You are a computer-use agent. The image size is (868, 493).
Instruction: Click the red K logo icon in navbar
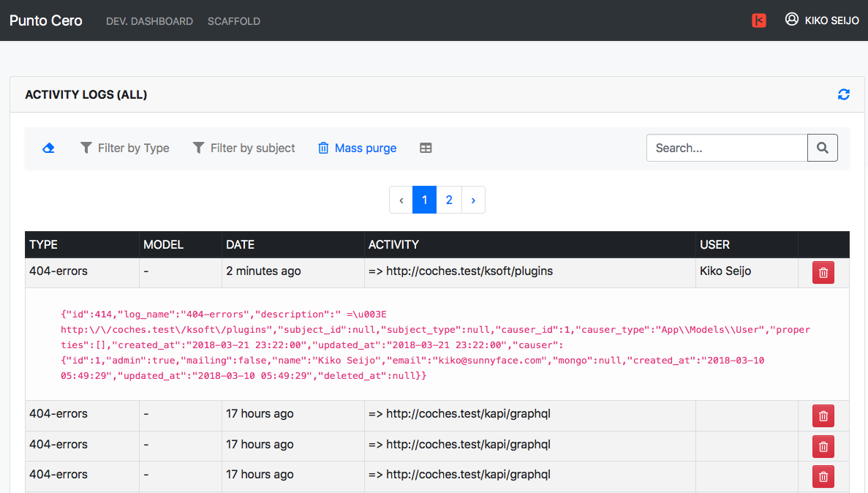pyautogui.click(x=759, y=20)
